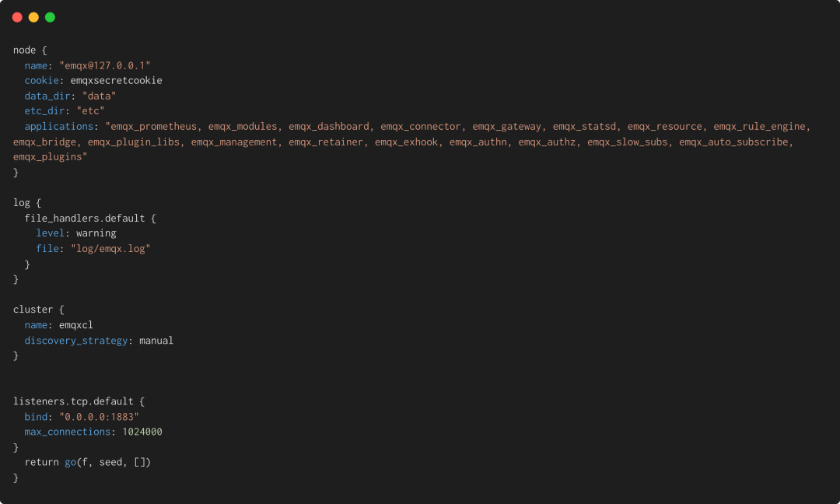Viewport: 840px width, 504px height.
Task: Select the manual discovery strategy value
Action: 156,341
